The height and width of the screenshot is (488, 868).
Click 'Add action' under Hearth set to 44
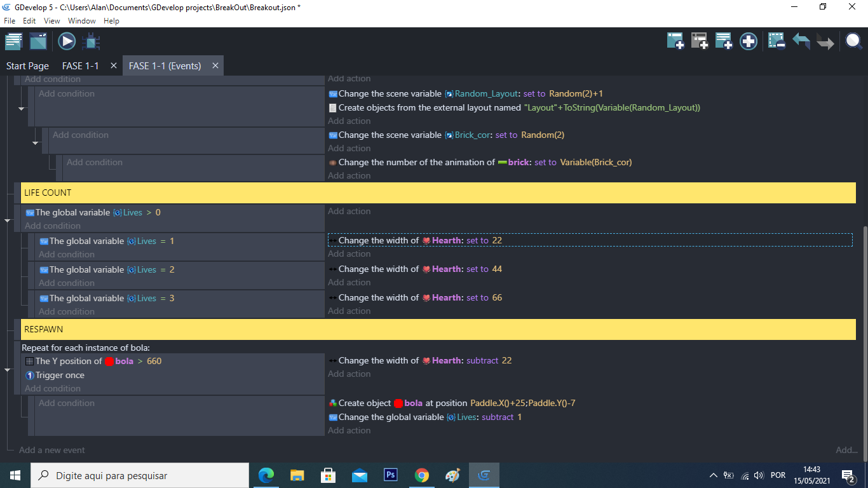[349, 282]
